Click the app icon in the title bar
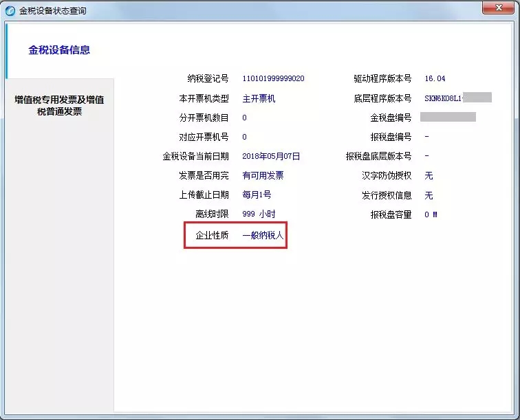Image resolution: width=520 pixels, height=420 pixels. tap(10, 11)
